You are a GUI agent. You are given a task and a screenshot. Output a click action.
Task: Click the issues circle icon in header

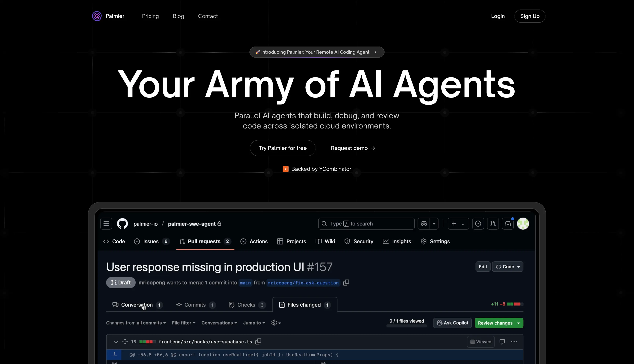coord(478,223)
